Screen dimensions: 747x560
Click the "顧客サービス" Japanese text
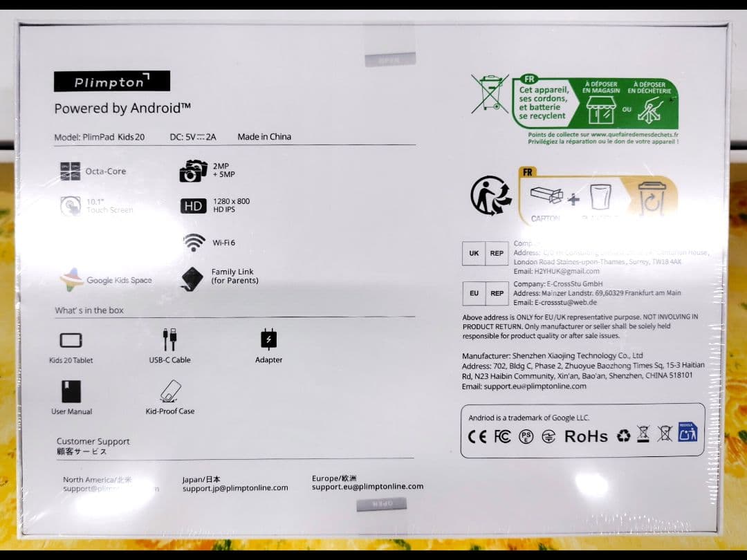click(82, 451)
